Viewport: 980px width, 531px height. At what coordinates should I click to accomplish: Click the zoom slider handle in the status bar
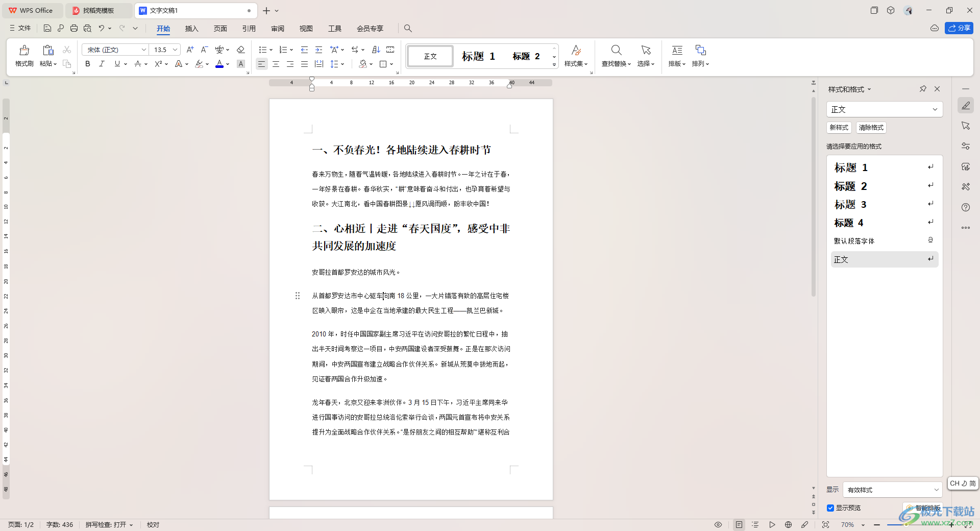[x=906, y=524]
